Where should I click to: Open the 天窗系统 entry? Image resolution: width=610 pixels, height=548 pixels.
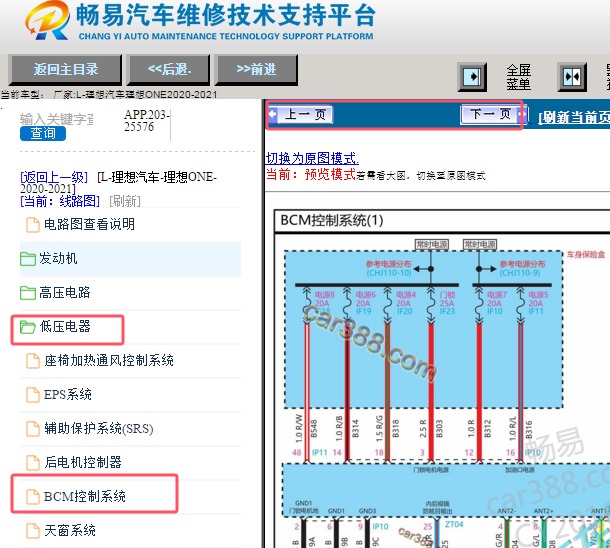coord(70,530)
